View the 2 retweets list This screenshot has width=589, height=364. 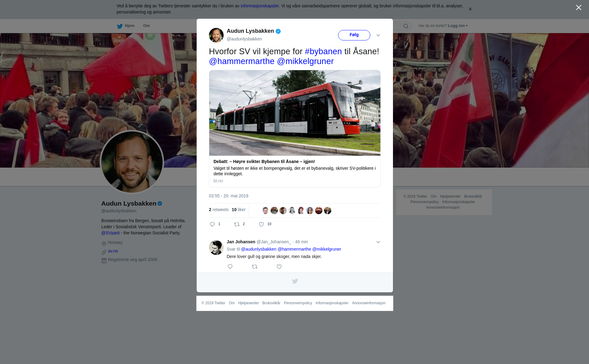point(219,210)
